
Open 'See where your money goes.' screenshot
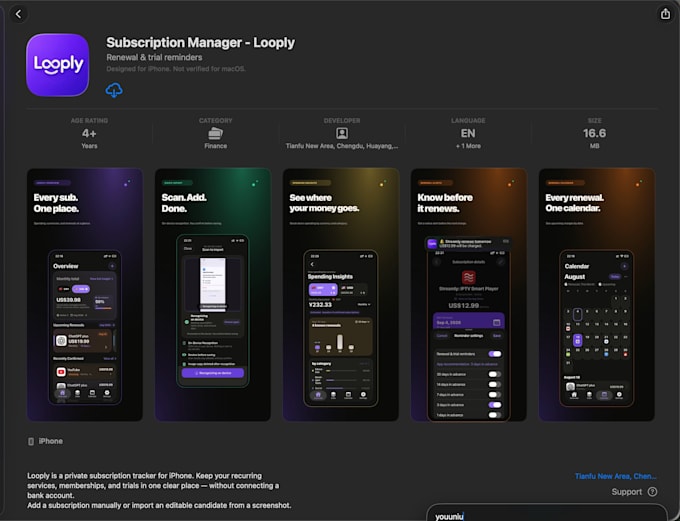(x=341, y=295)
